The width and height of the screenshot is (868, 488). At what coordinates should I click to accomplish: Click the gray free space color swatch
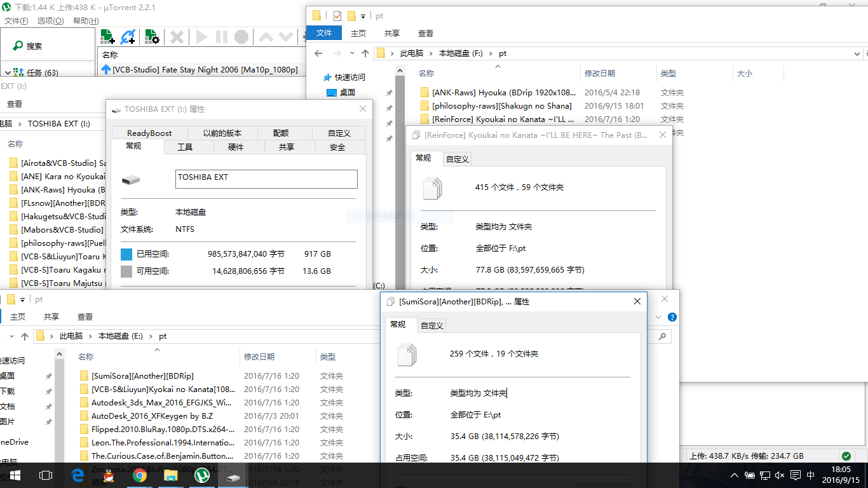pos(126,271)
